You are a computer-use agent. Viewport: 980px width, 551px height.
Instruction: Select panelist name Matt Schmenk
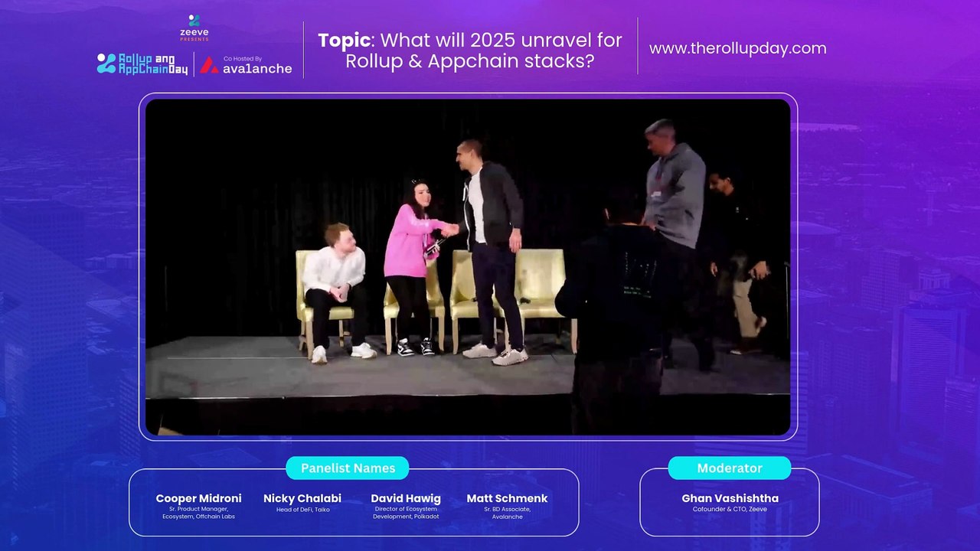(507, 498)
